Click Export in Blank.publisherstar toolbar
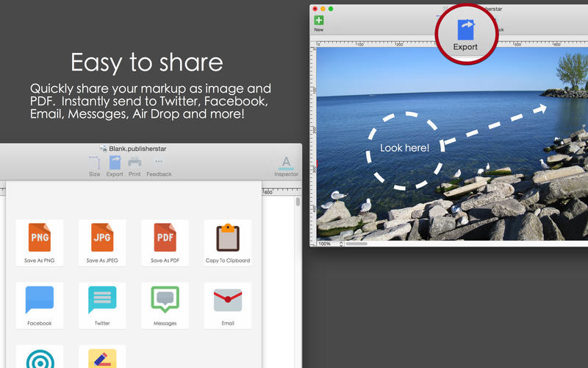This screenshot has width=588, height=368. click(115, 166)
